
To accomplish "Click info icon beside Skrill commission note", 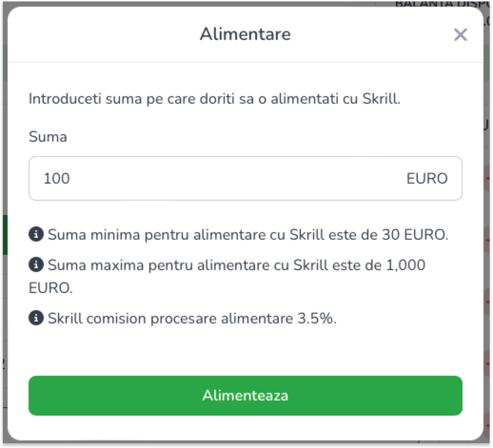I will point(36,318).
